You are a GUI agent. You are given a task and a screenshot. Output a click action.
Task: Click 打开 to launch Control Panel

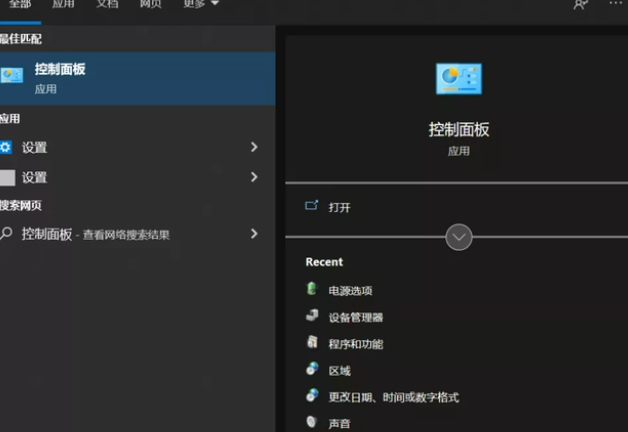point(339,207)
